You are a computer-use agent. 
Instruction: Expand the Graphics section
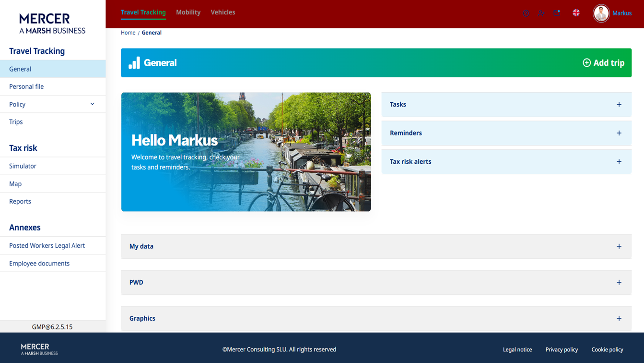coord(619,318)
